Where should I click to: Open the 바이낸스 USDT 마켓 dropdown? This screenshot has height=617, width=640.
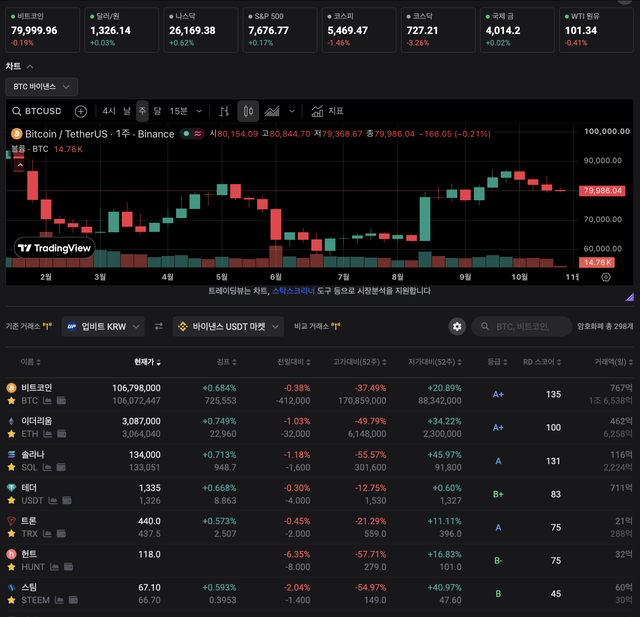click(228, 326)
